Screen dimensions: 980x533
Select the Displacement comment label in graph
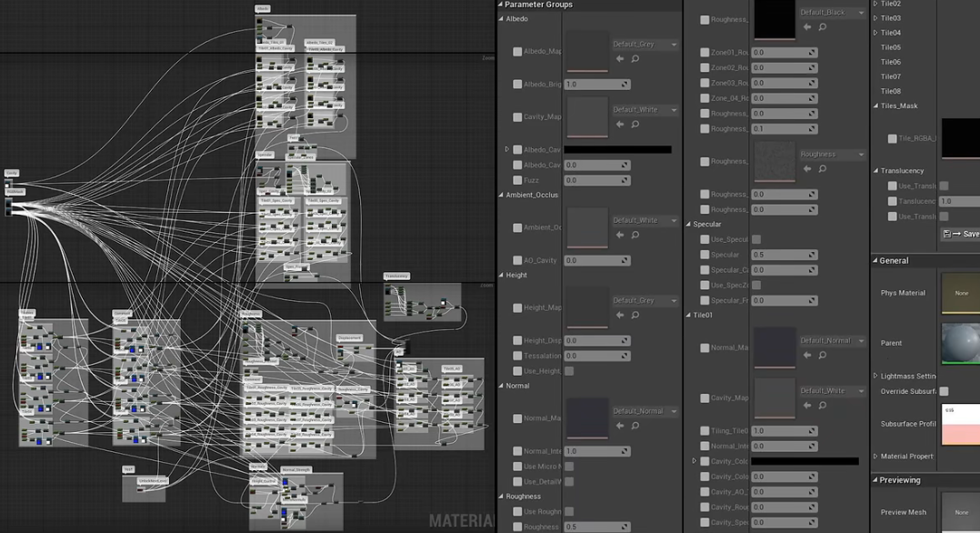click(349, 337)
